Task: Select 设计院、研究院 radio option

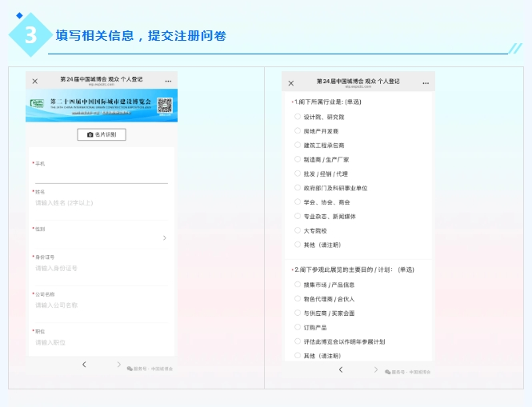Action: coord(298,117)
